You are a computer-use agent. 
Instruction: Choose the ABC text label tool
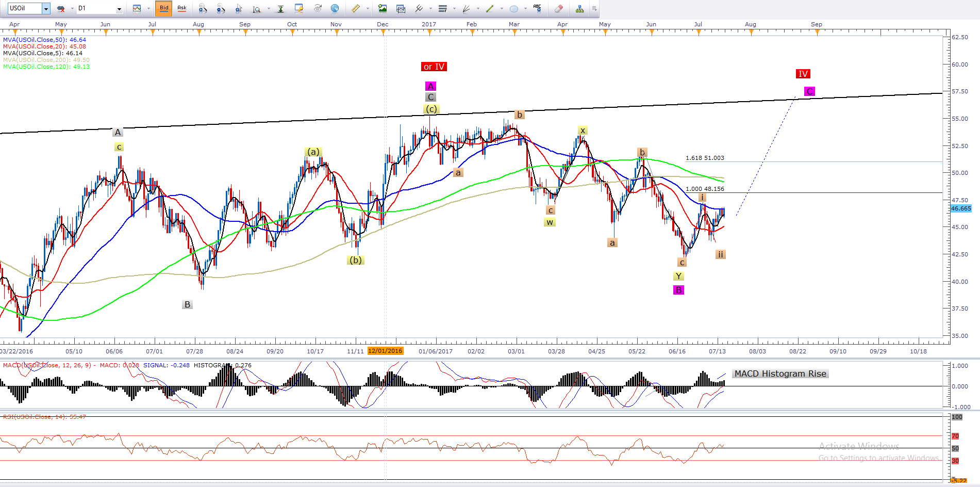537,8
